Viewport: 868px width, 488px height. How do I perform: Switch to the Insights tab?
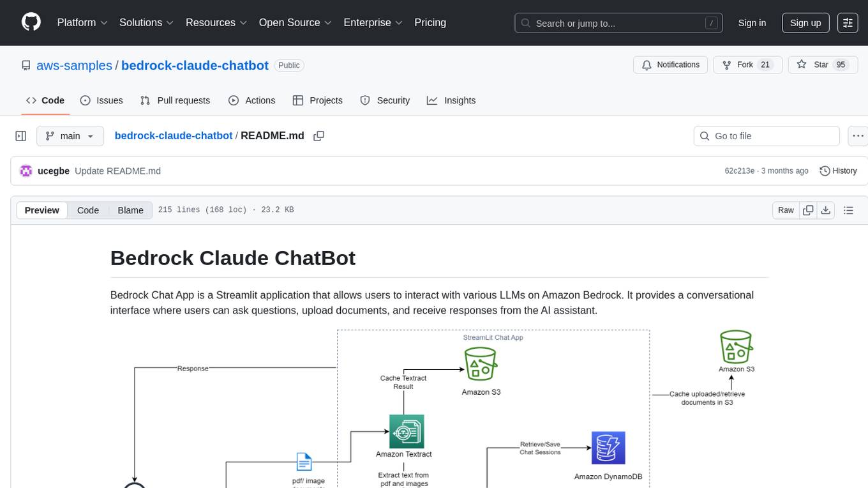click(x=451, y=100)
